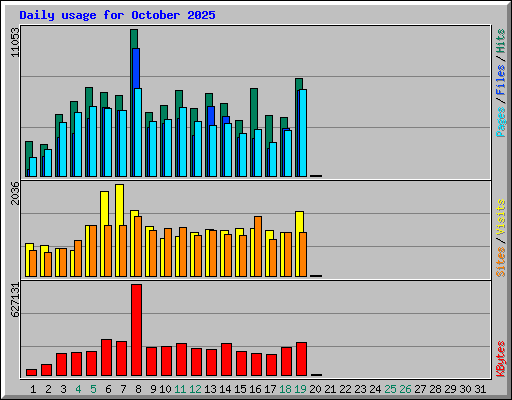Click the green weekend day label 11
Screen dimensions: 512x400
point(180,389)
